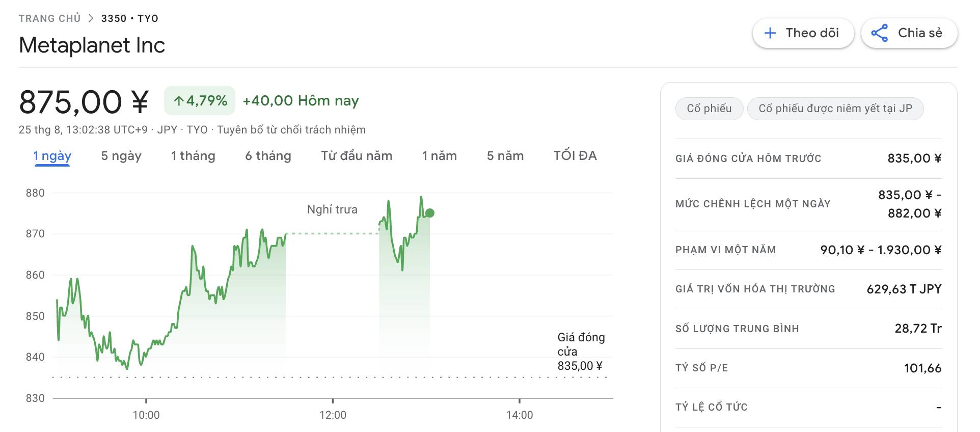
Task: Switch chart to 5 năm range
Action: [505, 156]
